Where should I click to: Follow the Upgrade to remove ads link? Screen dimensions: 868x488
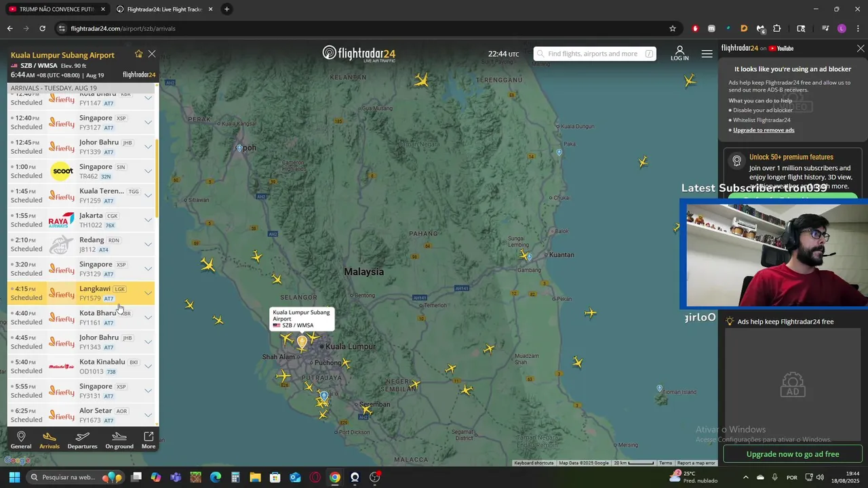point(764,130)
